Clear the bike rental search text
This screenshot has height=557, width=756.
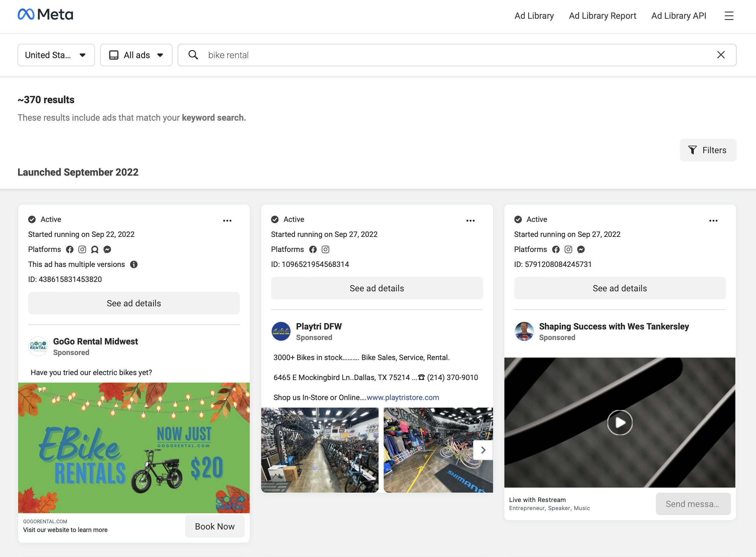pyautogui.click(x=721, y=55)
